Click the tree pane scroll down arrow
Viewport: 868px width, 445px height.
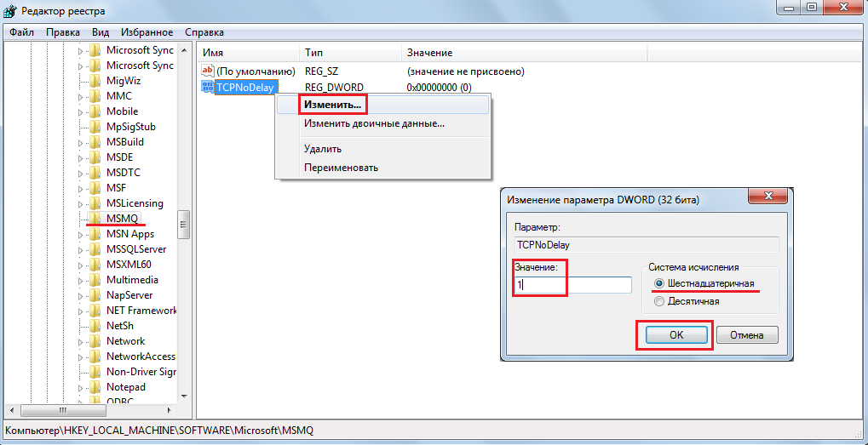pos(184,397)
